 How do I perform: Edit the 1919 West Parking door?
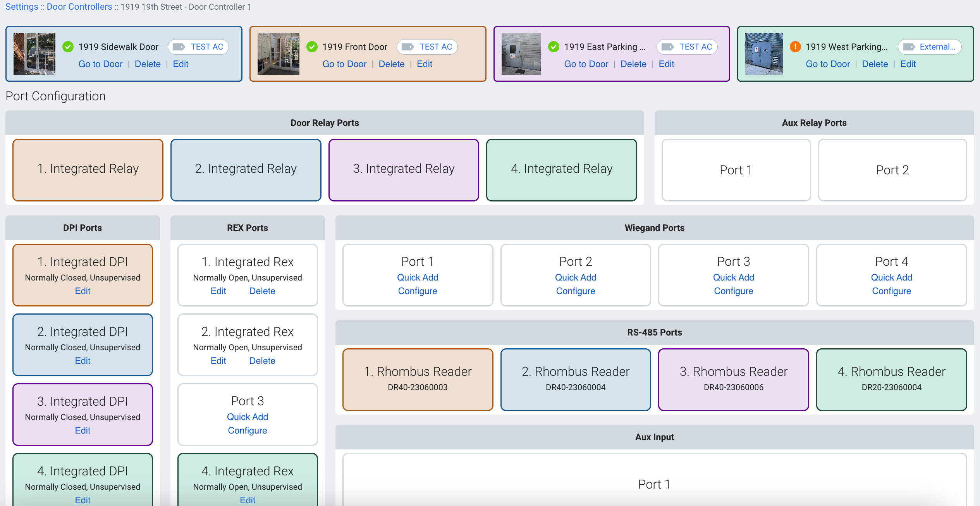click(x=908, y=64)
